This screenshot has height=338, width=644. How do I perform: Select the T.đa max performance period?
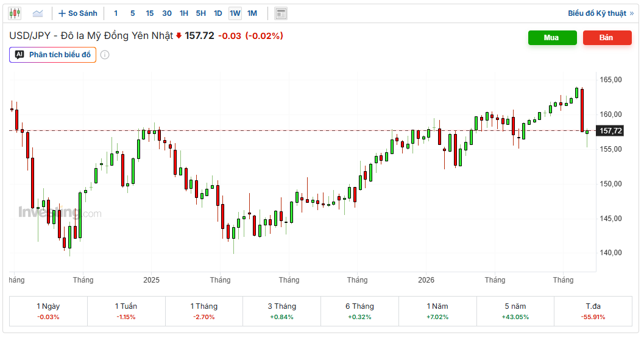(x=593, y=311)
